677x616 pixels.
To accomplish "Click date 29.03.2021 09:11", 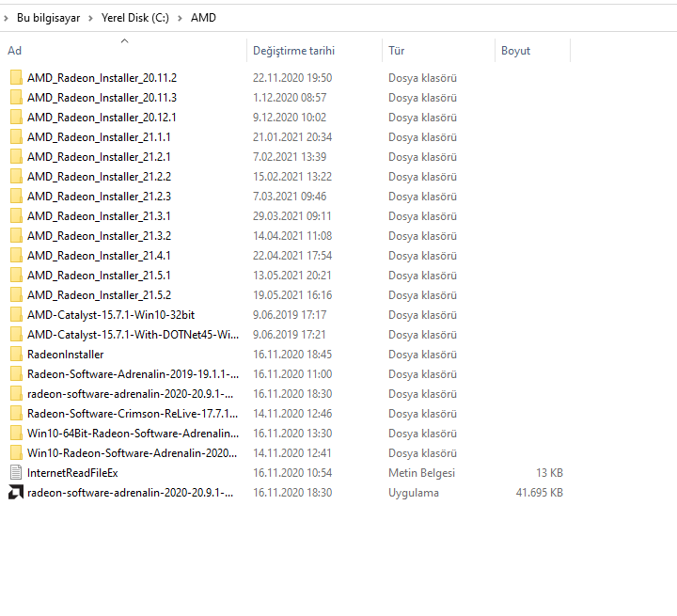I will pyautogui.click(x=292, y=216).
